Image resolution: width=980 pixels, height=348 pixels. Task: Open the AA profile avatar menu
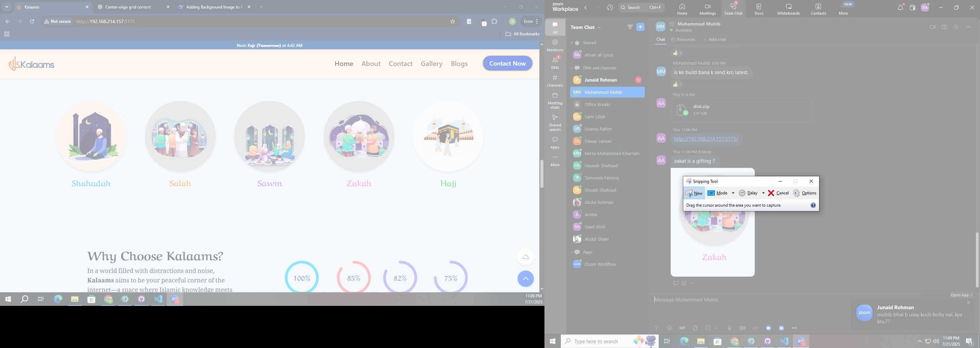click(925, 7)
